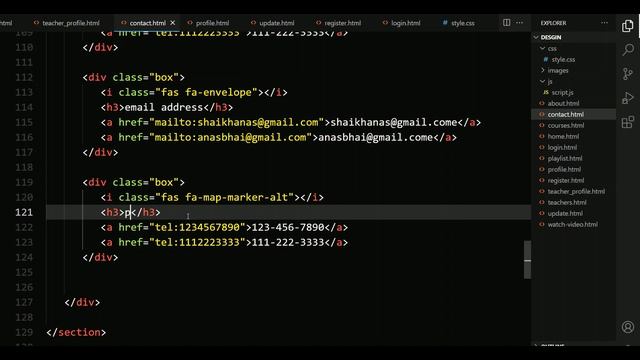The width and height of the screenshot is (640, 360).
Task: Click the mailto:shaikhanas@gmail.com href value
Action: (236, 122)
